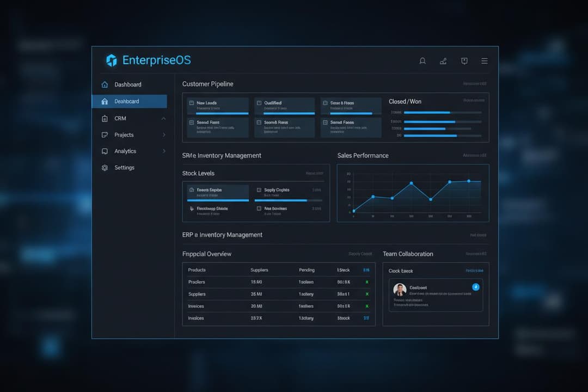The height and width of the screenshot is (392, 588).
Task: Expand the Projects sidebar item
Action: [x=131, y=134]
